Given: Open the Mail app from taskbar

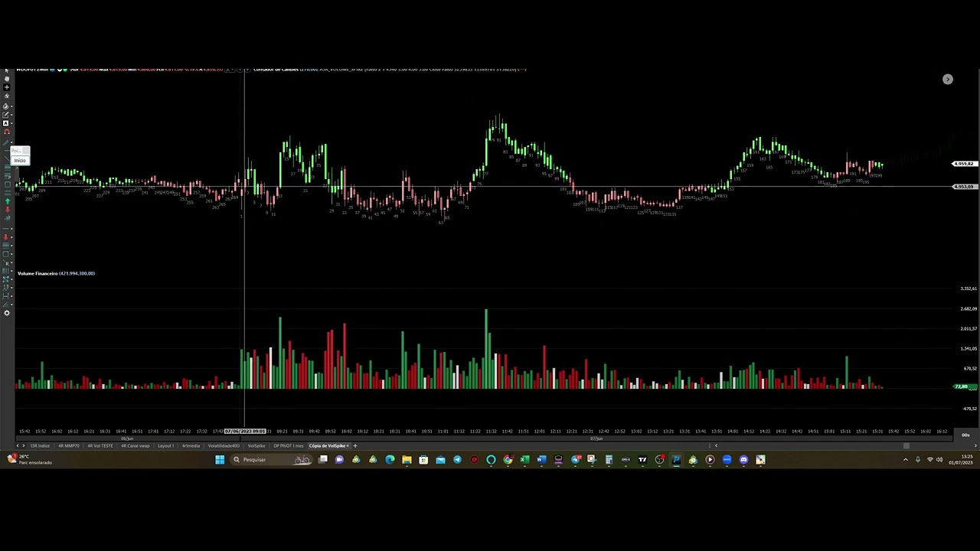Looking at the screenshot, I should coord(440,459).
